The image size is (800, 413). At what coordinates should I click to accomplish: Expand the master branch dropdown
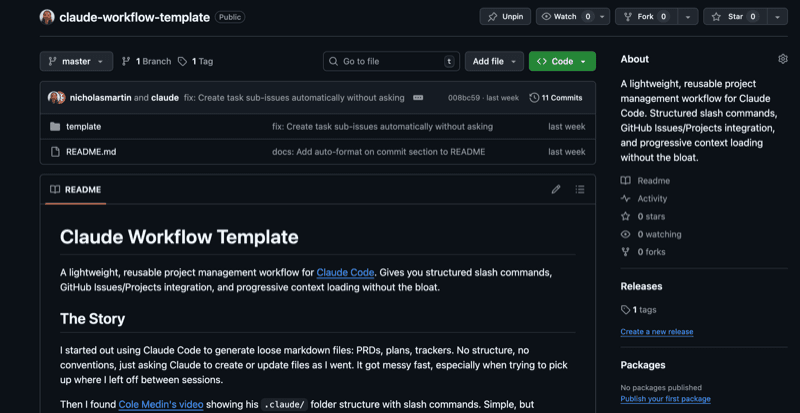pyautogui.click(x=76, y=61)
